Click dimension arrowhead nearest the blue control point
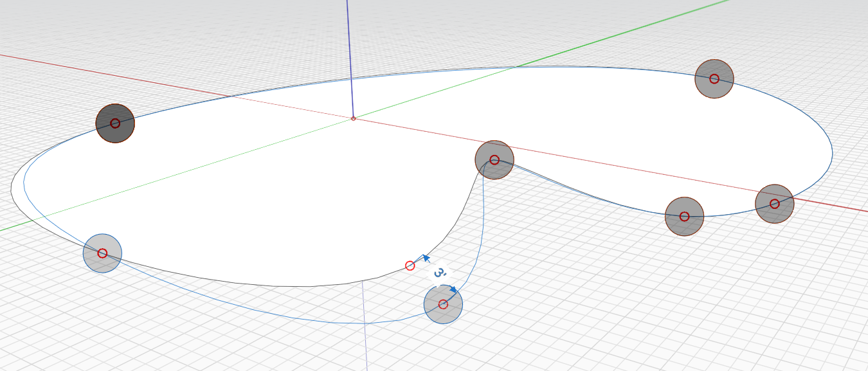Viewport: 868px width, 371px height. pos(453,289)
